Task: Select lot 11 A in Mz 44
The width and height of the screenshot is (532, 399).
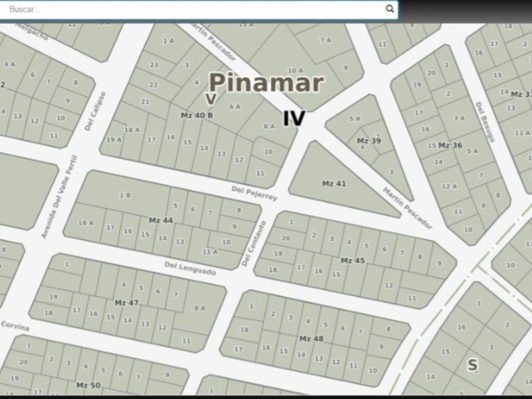Action: pyautogui.click(x=210, y=252)
